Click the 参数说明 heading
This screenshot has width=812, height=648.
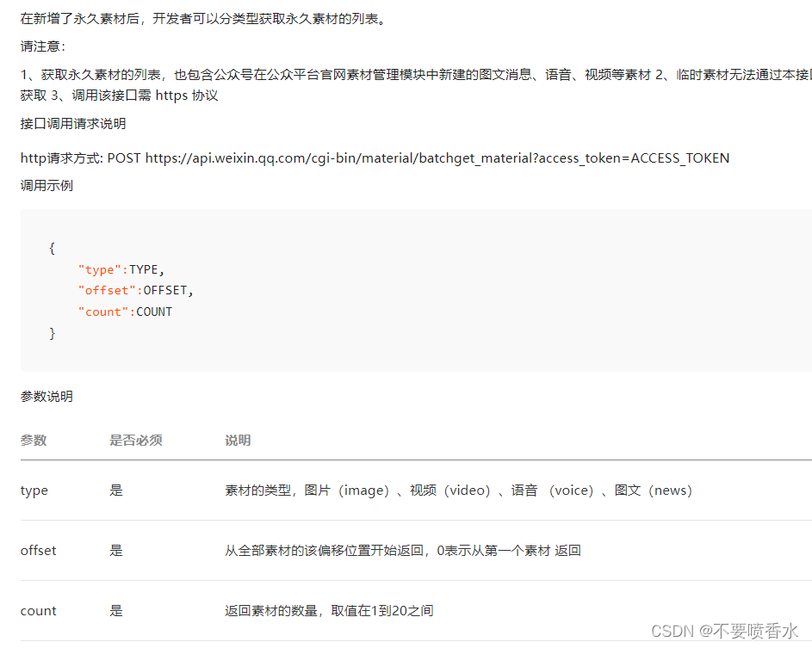[46, 397]
